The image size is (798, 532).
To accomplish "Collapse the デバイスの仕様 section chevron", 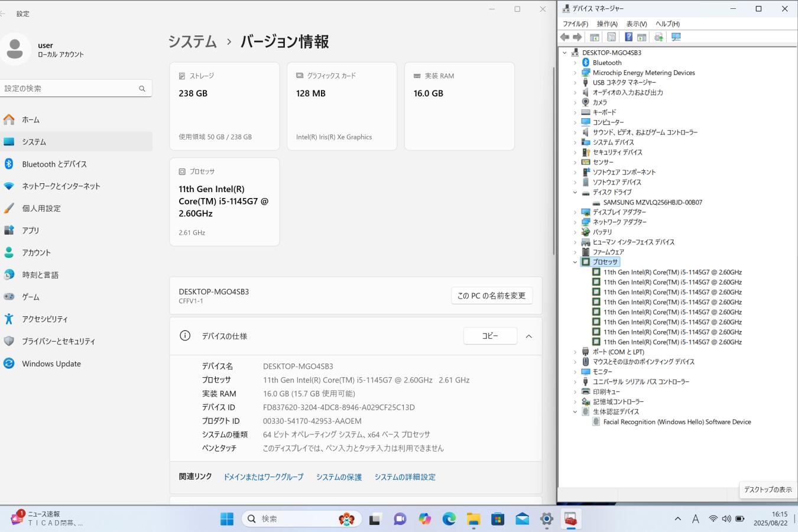I will (528, 336).
